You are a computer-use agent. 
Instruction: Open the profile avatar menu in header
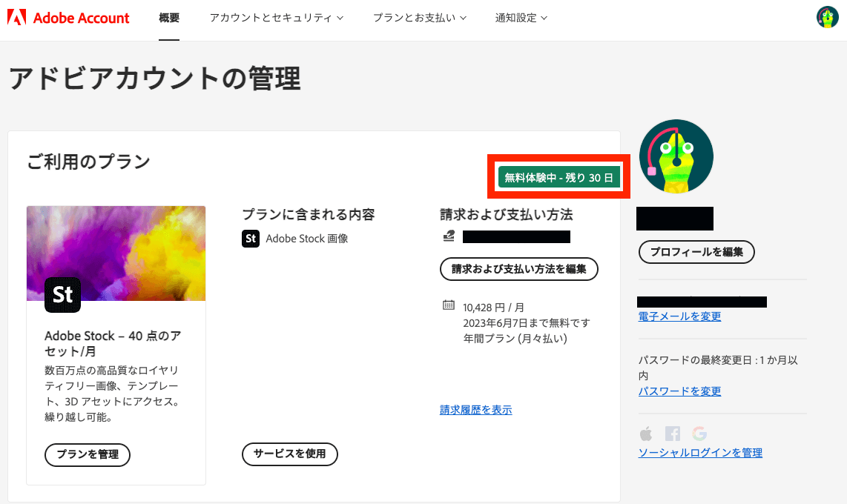click(827, 18)
